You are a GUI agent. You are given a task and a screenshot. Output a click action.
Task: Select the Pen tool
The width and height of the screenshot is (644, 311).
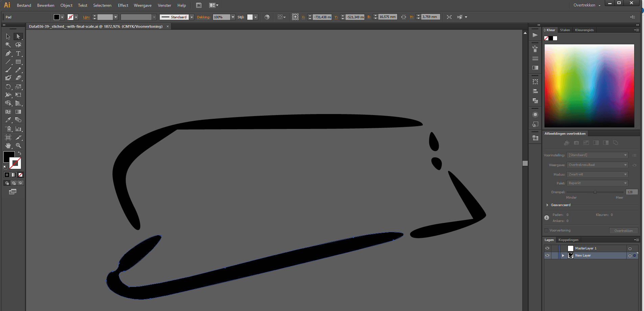pyautogui.click(x=8, y=53)
